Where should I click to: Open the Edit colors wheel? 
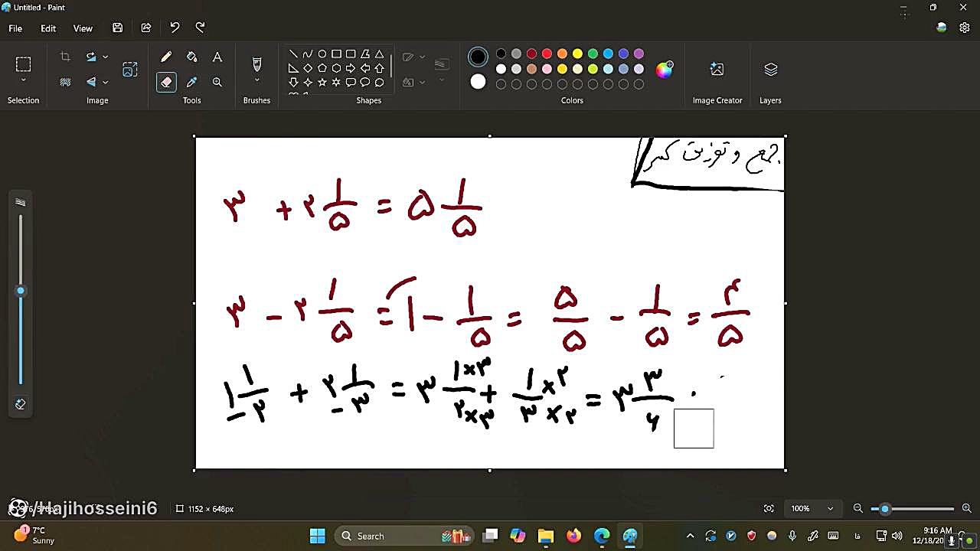(x=665, y=70)
